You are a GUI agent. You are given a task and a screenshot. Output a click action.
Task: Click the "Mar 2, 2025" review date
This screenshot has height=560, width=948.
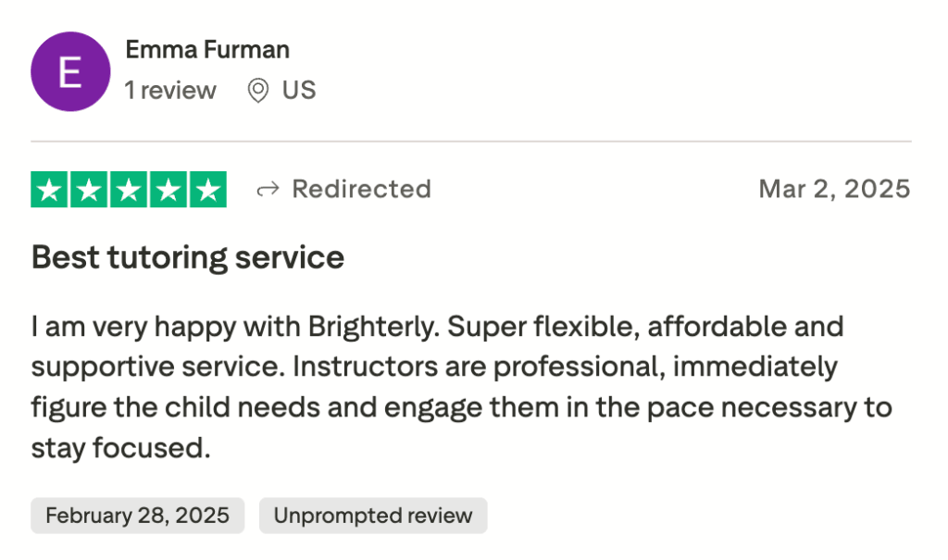[834, 190]
